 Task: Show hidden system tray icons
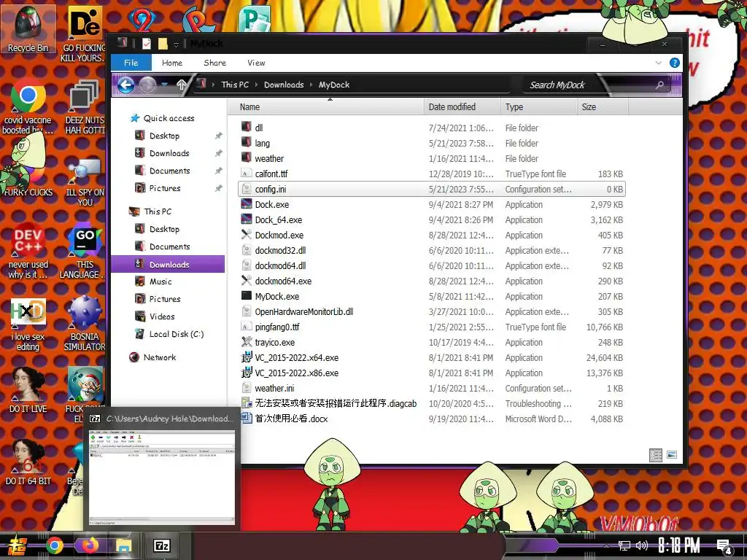pyautogui.click(x=606, y=545)
